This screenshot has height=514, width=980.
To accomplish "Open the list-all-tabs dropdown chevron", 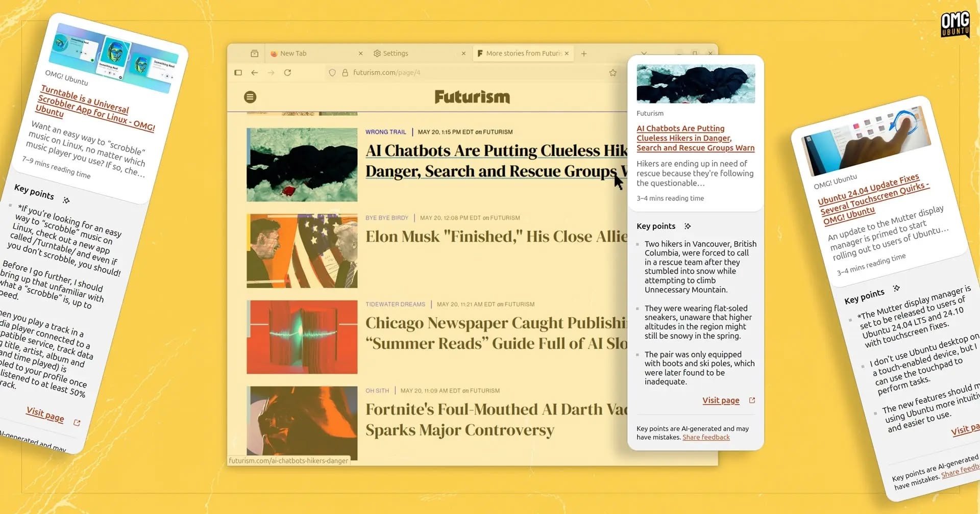I will [x=644, y=53].
